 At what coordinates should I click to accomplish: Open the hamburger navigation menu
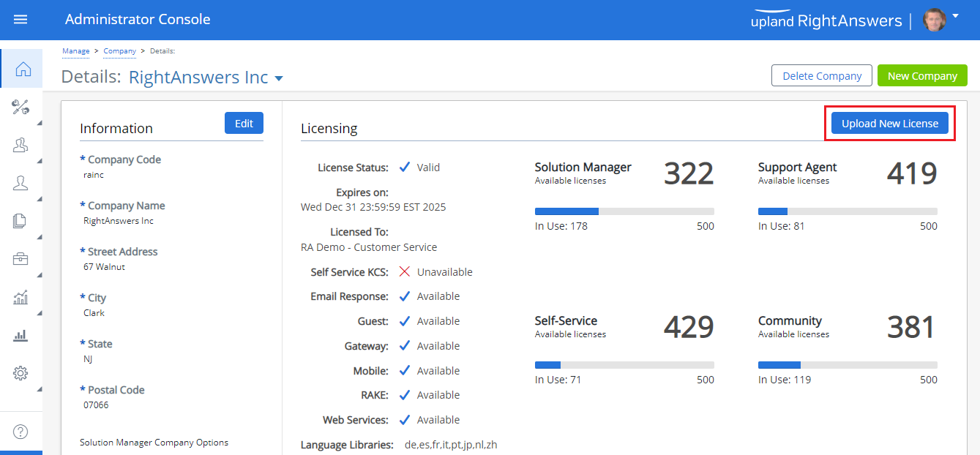click(x=20, y=20)
